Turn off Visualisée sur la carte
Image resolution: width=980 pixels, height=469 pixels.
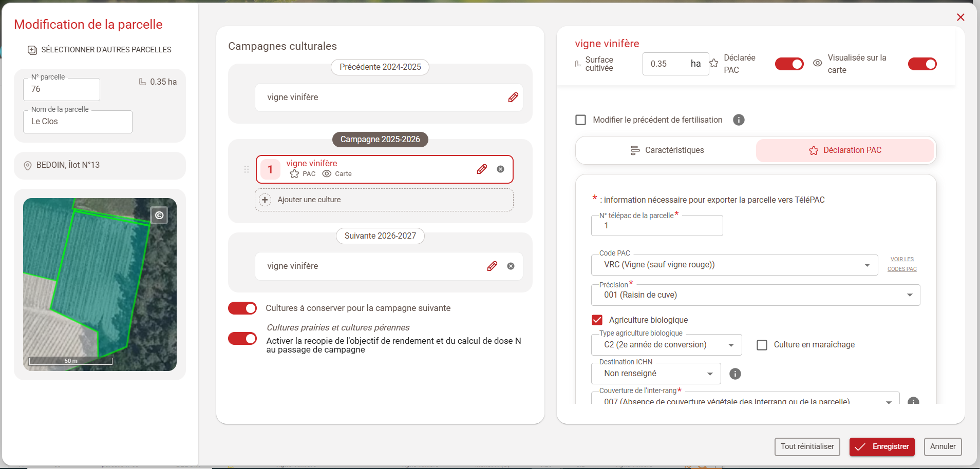(922, 64)
